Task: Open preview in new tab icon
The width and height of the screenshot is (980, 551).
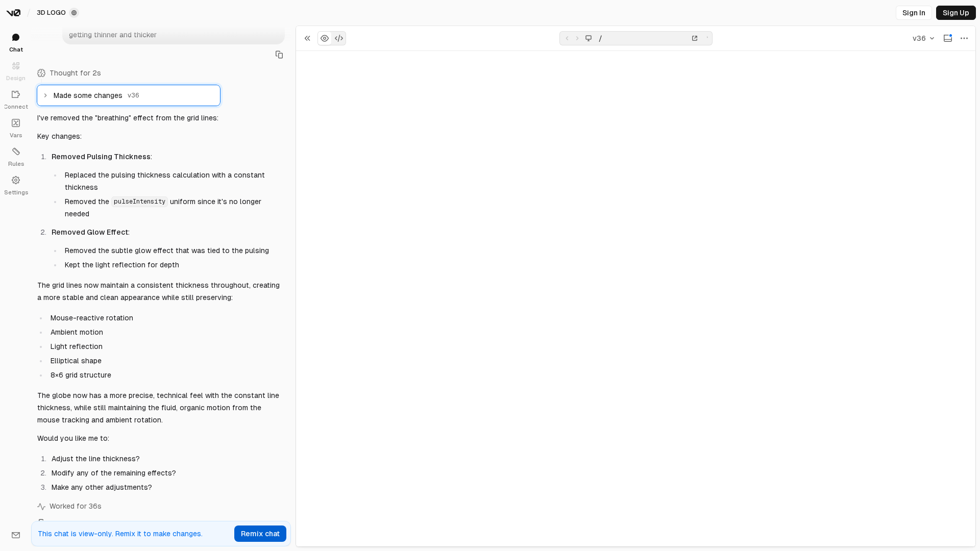Action: (x=695, y=38)
